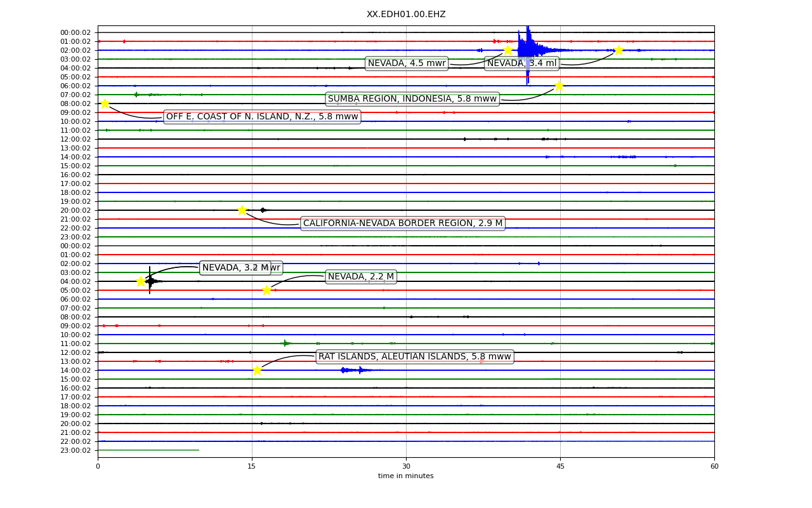Click the NEVADA, 4.5 mwr annotation label
Image resolution: width=812 pixels, height=508 pixels.
tap(407, 63)
